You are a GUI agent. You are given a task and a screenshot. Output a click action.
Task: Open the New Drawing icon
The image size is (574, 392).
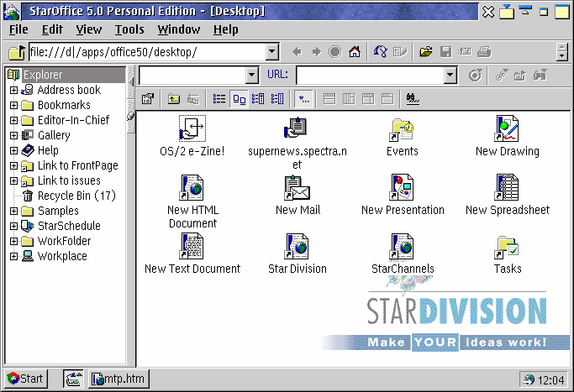pyautogui.click(x=506, y=128)
